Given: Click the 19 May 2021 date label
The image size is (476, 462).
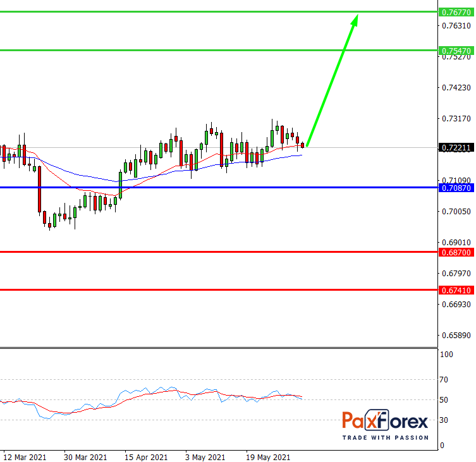Looking at the screenshot, I should pyautogui.click(x=268, y=457).
